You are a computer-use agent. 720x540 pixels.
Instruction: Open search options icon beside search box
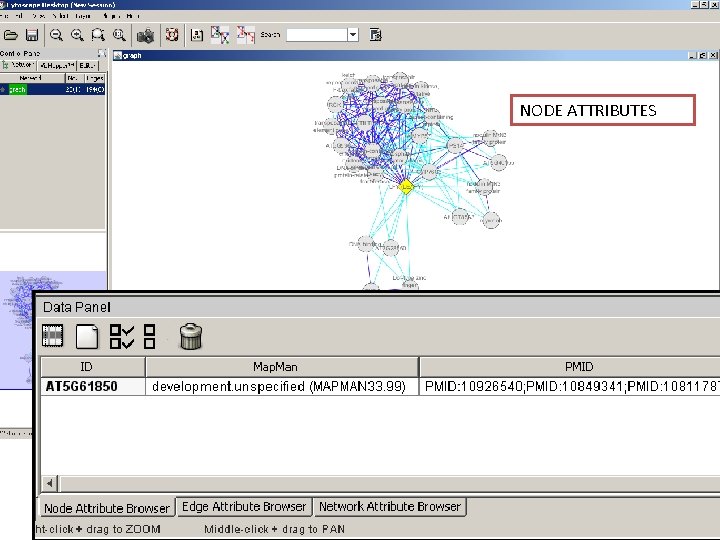click(376, 35)
